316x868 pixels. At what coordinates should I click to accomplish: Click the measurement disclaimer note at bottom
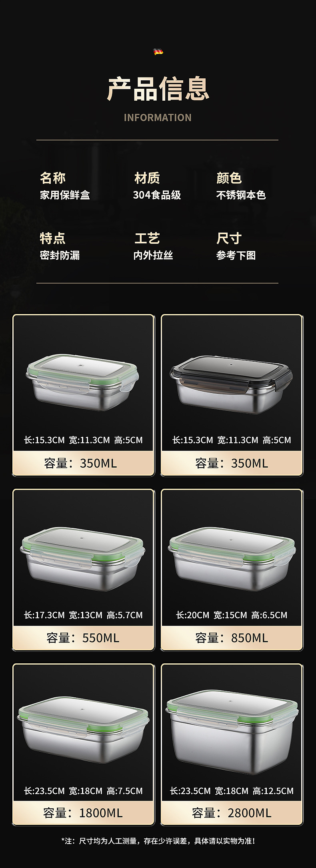point(158,841)
